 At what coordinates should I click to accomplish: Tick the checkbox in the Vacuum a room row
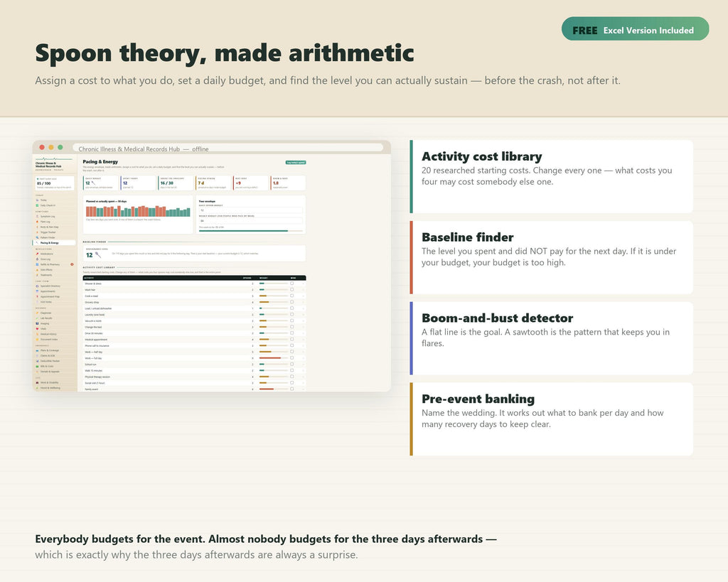coord(292,320)
